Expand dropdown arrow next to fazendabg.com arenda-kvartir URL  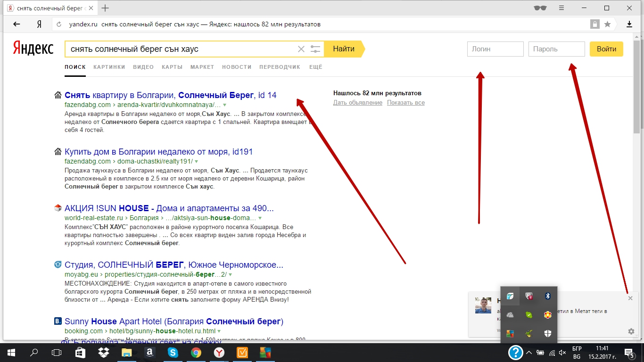tap(225, 105)
